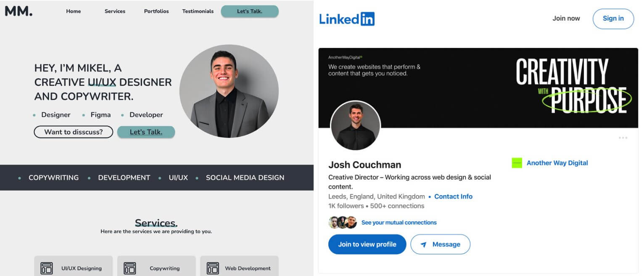Click the LinkedIn logo
Viewport: 644px width, 276px height.
pyautogui.click(x=346, y=19)
